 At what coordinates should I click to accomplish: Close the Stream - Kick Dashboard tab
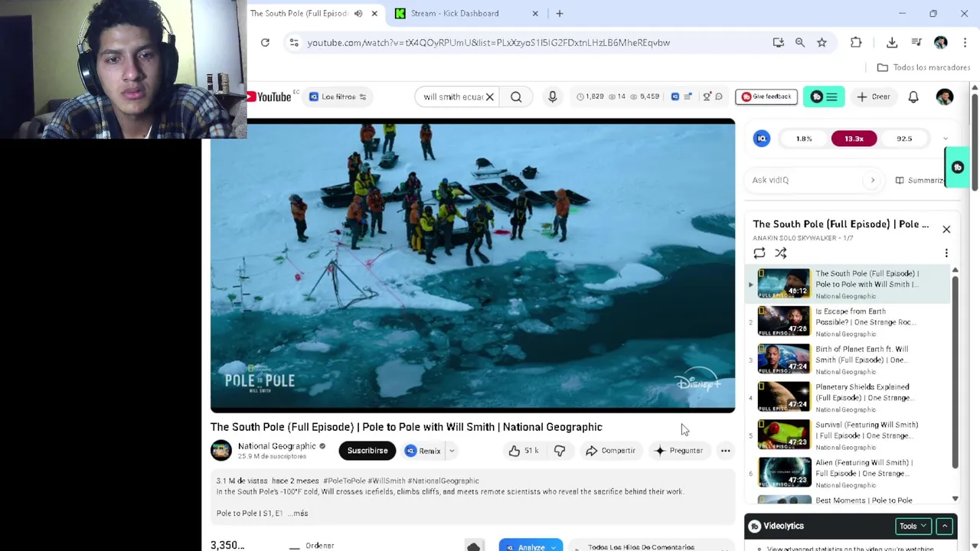tap(535, 13)
